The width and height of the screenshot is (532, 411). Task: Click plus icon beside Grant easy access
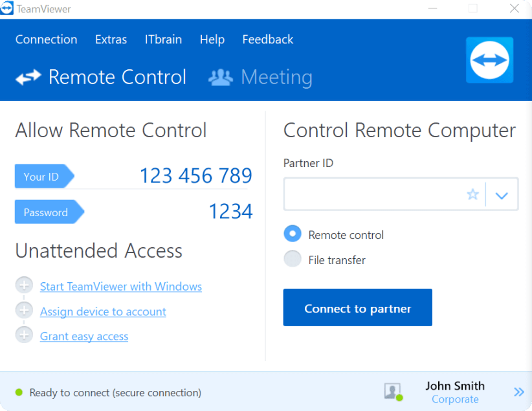pyautogui.click(x=24, y=335)
